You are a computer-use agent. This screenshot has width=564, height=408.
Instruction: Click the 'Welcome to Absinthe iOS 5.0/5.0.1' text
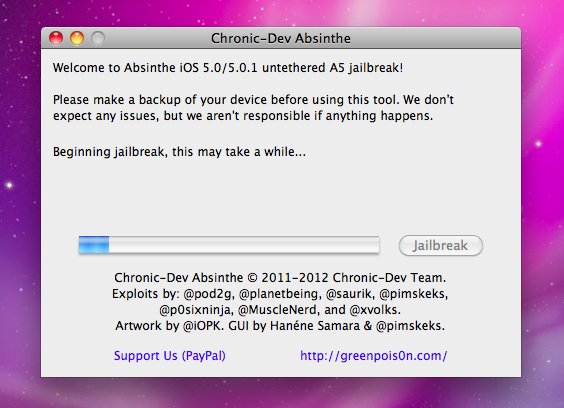228,68
